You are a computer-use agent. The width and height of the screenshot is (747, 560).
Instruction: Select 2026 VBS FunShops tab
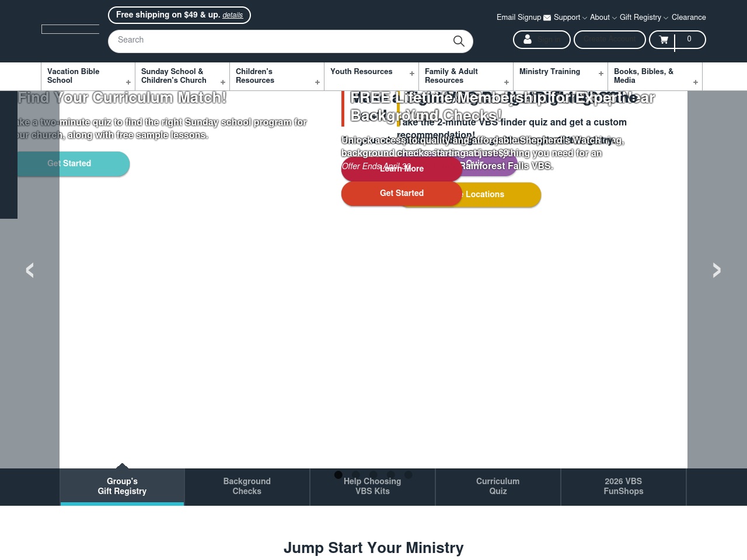623,487
